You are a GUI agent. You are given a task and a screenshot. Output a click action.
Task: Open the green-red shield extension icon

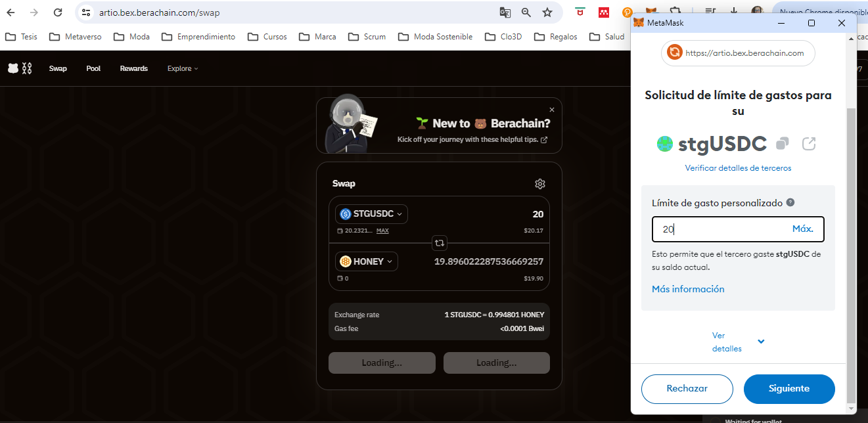point(580,12)
